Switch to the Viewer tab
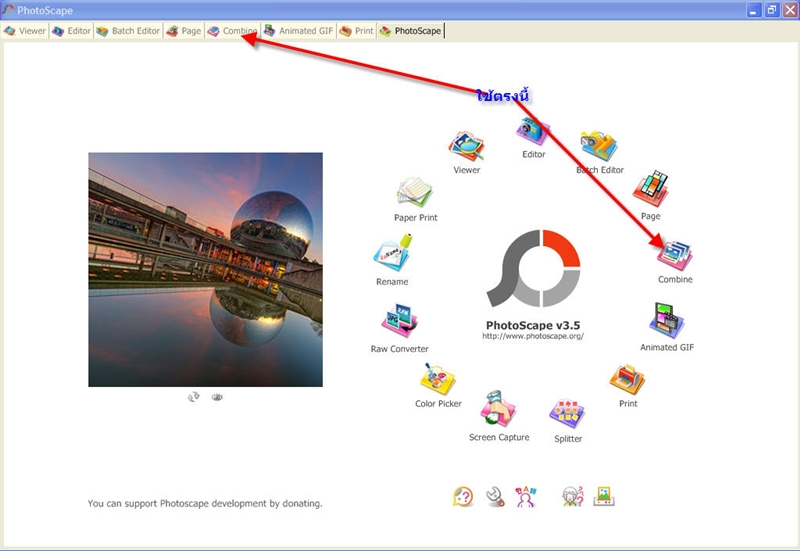Screen dimensions: 800x551 24,31
